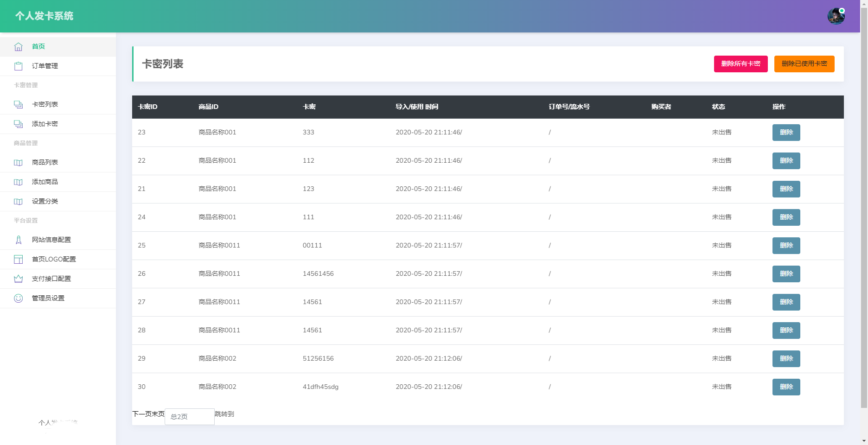Viewport: 868px width, 445px height.
Task: Select the layout icon beside 首页LOGO配置
Action: pyautogui.click(x=18, y=259)
